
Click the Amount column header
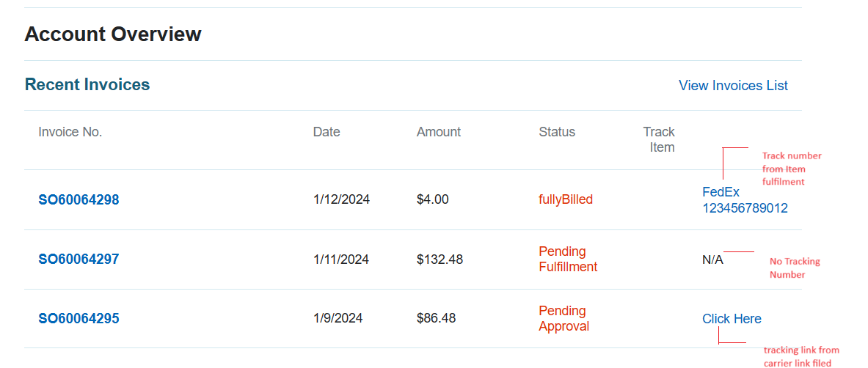coord(439,132)
